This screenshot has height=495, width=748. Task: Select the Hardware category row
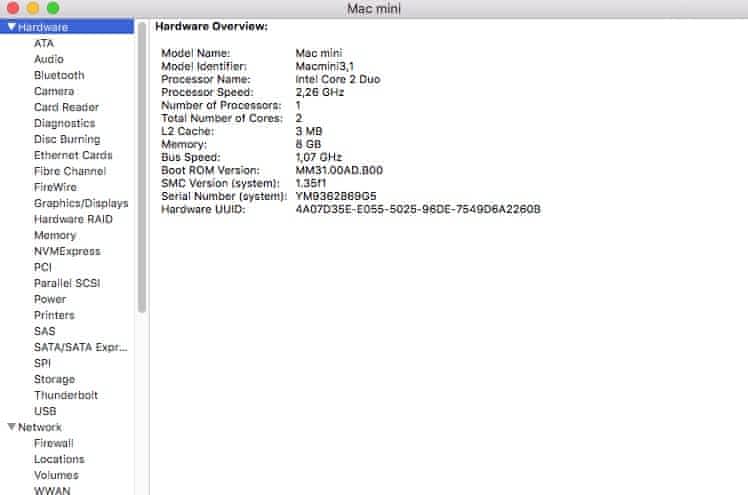(67, 27)
